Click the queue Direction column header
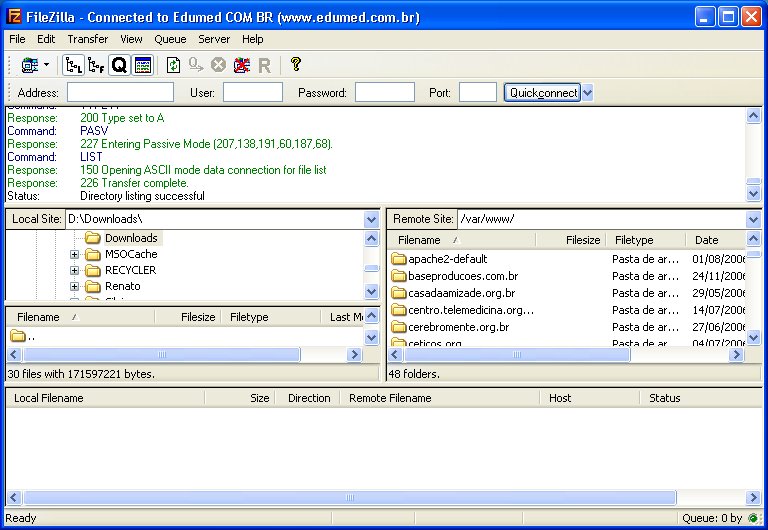The image size is (768, 530). [x=309, y=398]
